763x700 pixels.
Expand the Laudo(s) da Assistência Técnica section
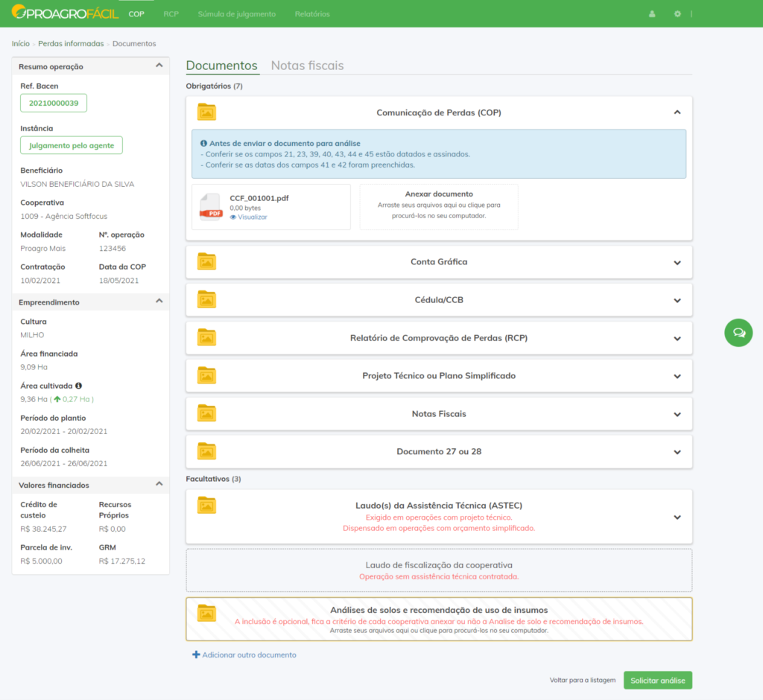(x=677, y=517)
